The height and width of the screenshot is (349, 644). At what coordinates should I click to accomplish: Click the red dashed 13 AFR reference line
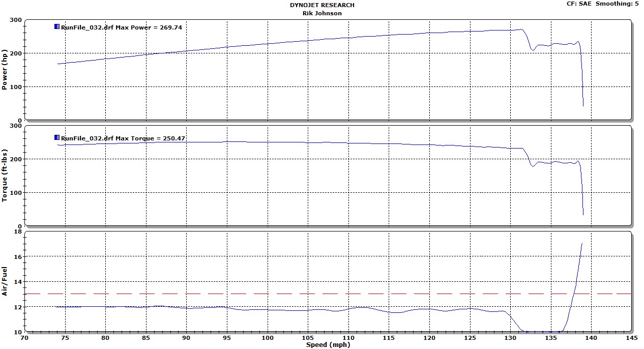click(x=328, y=294)
